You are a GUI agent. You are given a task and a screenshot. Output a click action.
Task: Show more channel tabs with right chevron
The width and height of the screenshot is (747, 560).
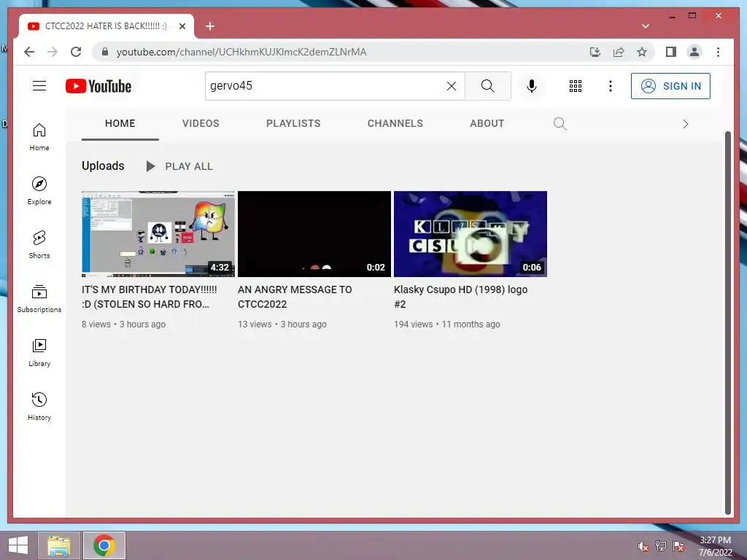[686, 124]
